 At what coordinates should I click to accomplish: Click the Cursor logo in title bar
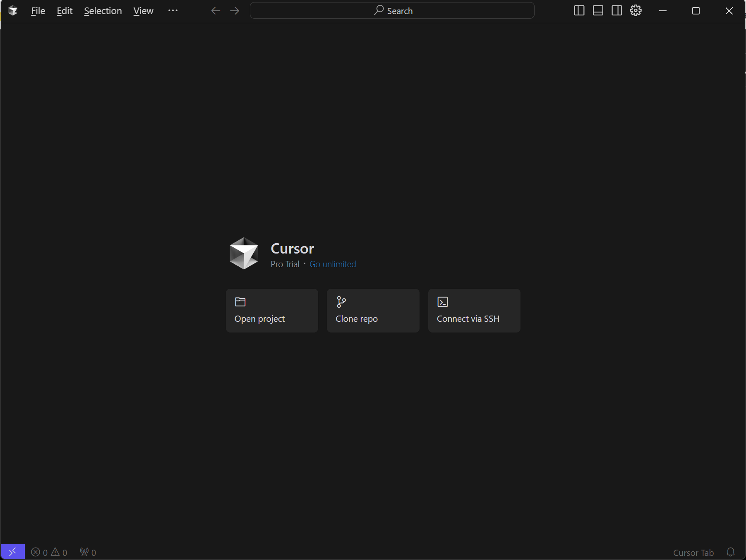pos(13,11)
